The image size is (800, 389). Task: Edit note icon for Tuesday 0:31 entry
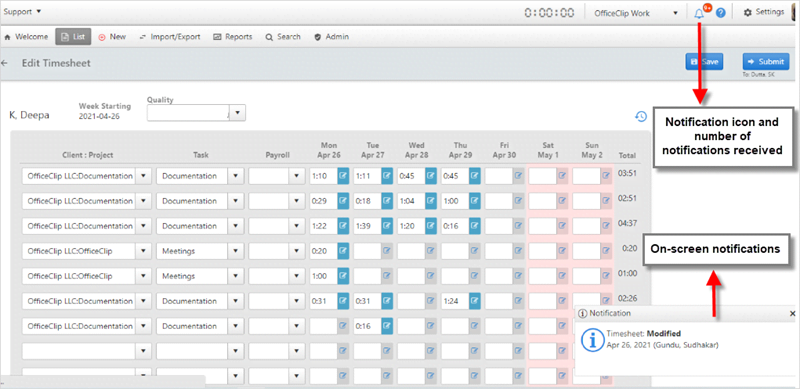387,301
